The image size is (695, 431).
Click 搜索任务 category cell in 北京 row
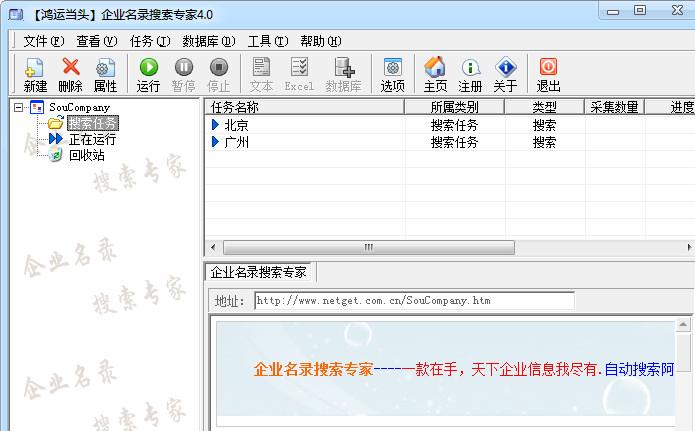click(454, 125)
